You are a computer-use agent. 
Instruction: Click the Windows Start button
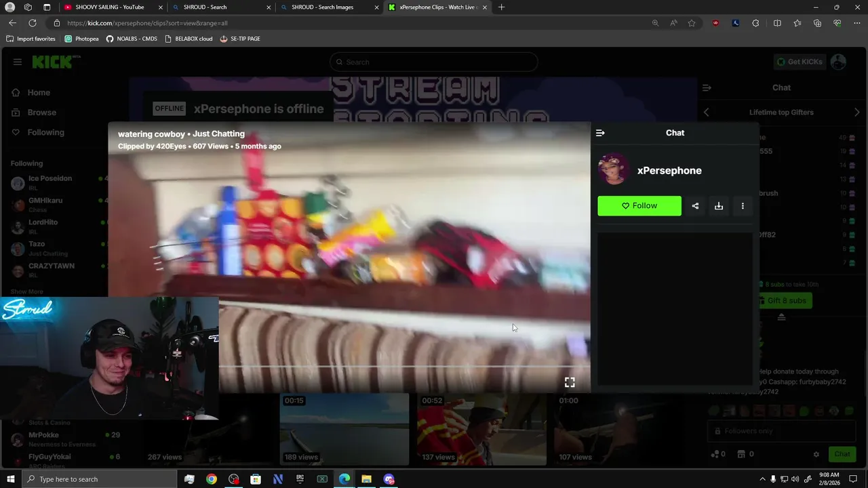pyautogui.click(x=10, y=479)
